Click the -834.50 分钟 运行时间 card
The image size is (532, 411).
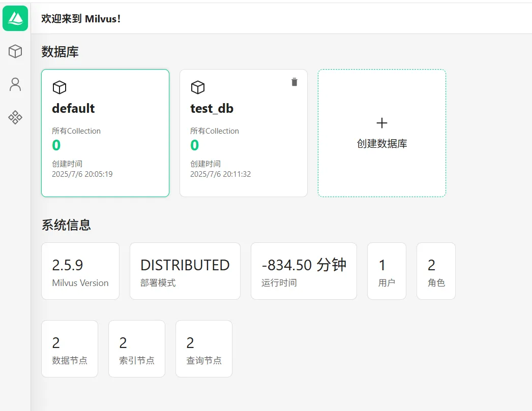304,271
